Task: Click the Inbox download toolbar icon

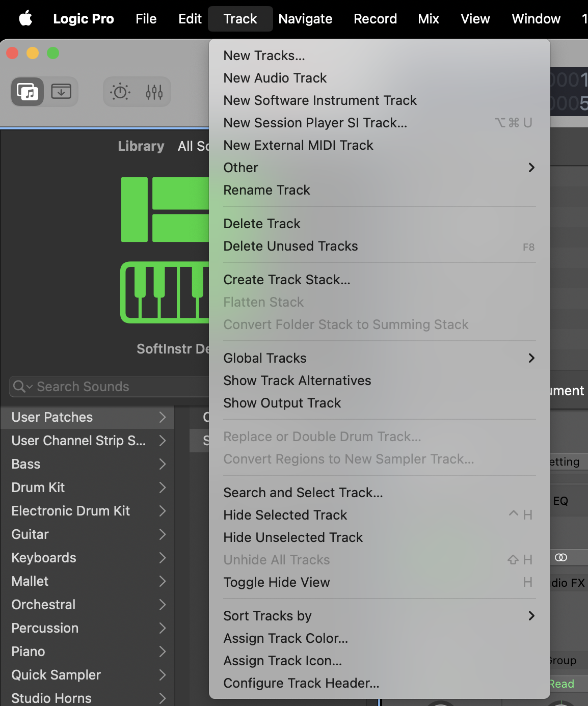Action: [x=61, y=92]
